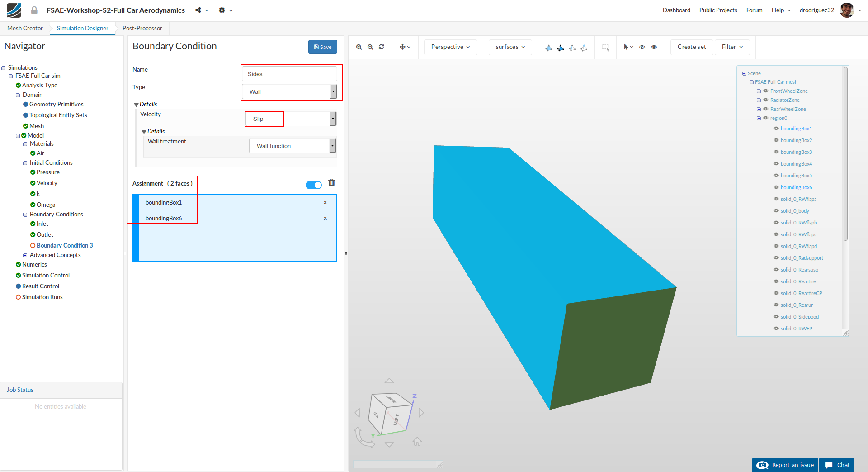Image resolution: width=868 pixels, height=472 pixels.
Task: Open the Filter dropdown
Action: [x=732, y=47]
